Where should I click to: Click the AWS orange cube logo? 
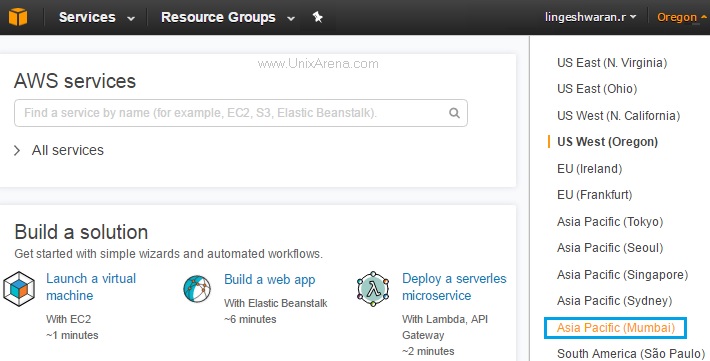18,17
